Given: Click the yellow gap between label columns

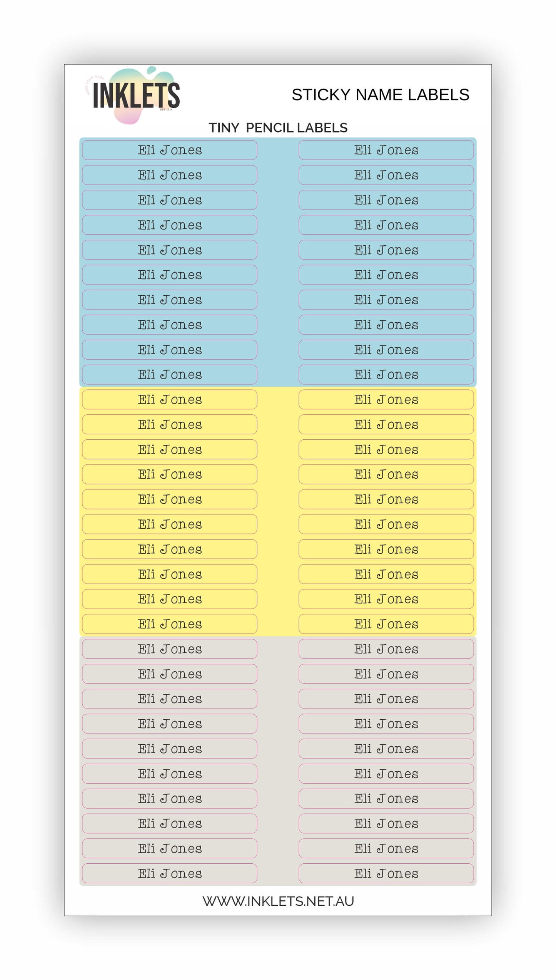Looking at the screenshot, I should click(278, 511).
